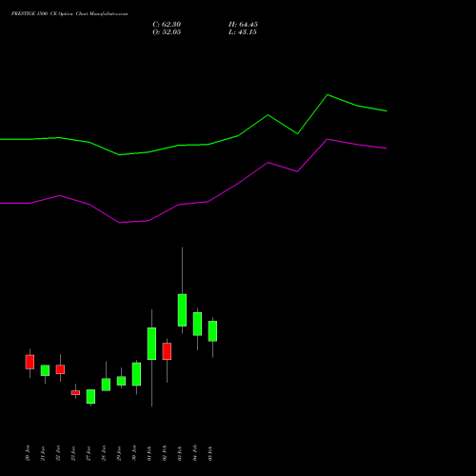Viewport: 476px width, 476px height.
Task: Click the 04 Feb date label
Action: [195, 453]
